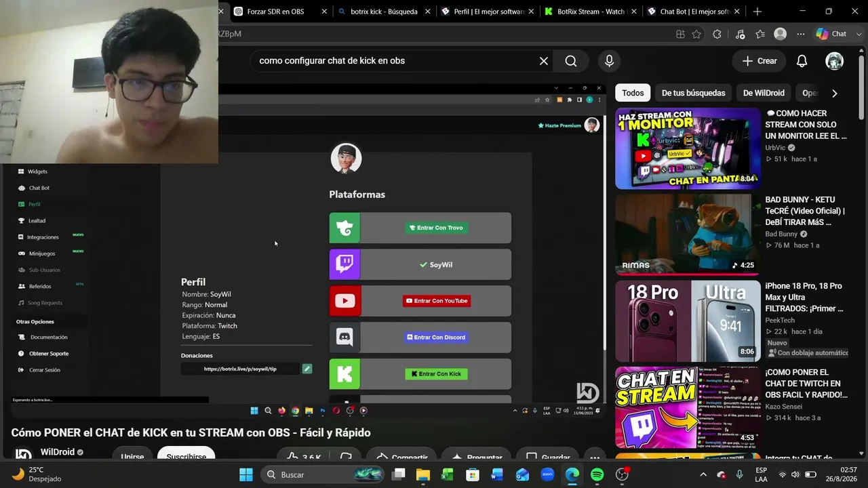868x488 pixels.
Task: Switch to the Forzar SDR en OBS tab
Action: (275, 12)
